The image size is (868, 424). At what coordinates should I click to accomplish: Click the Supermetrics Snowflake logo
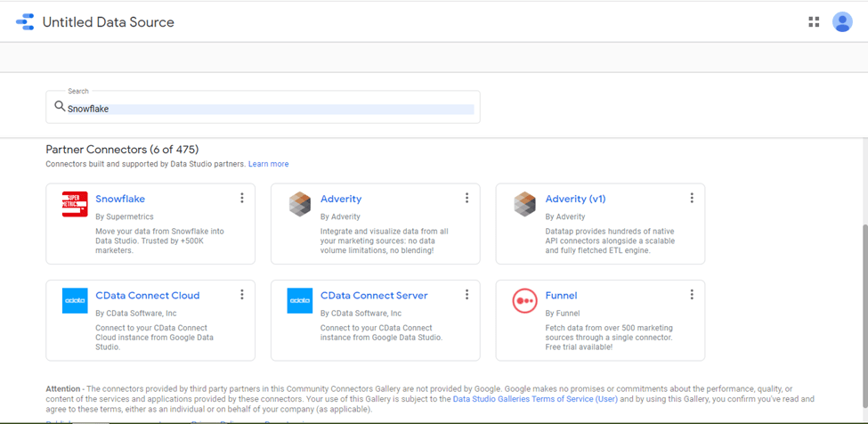tap(75, 204)
